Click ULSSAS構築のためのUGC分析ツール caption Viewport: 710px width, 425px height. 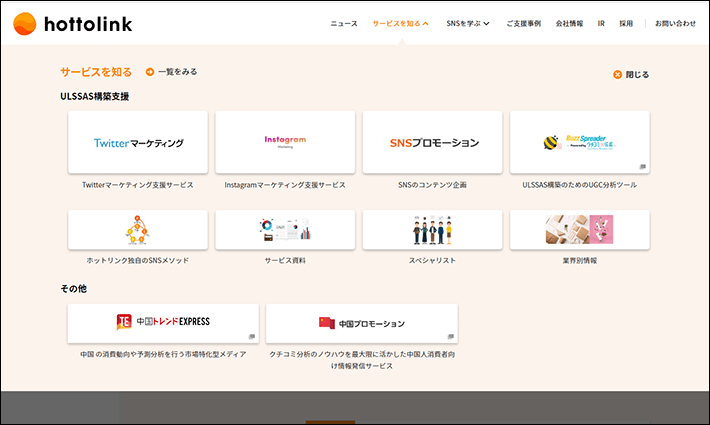[580, 185]
